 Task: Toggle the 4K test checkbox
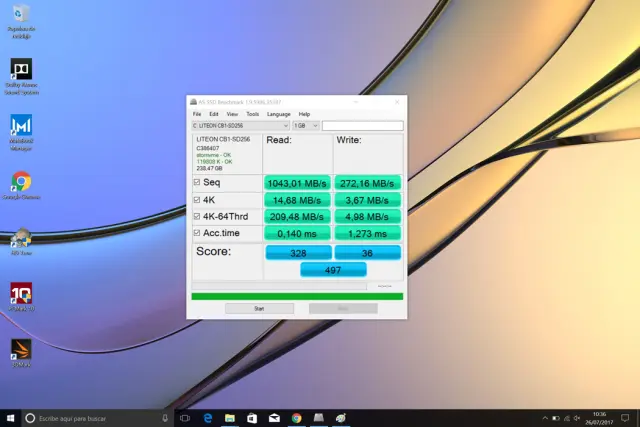pyautogui.click(x=196, y=200)
